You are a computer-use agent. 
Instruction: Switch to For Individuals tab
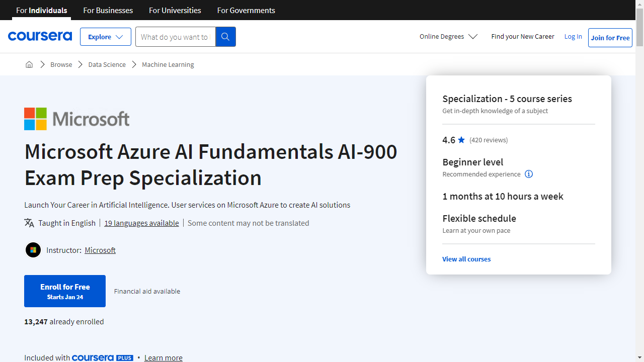coord(42,10)
